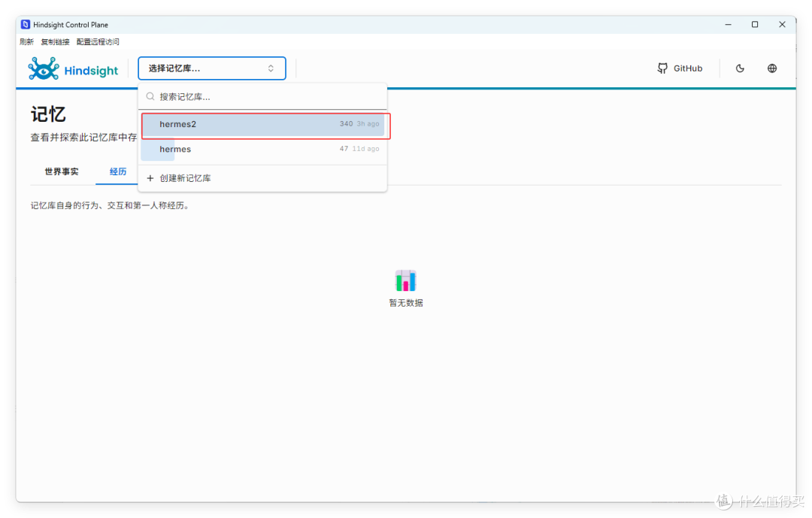Click the Hindsight Control Plane title icon
This screenshot has width=812, height=518.
[25, 24]
